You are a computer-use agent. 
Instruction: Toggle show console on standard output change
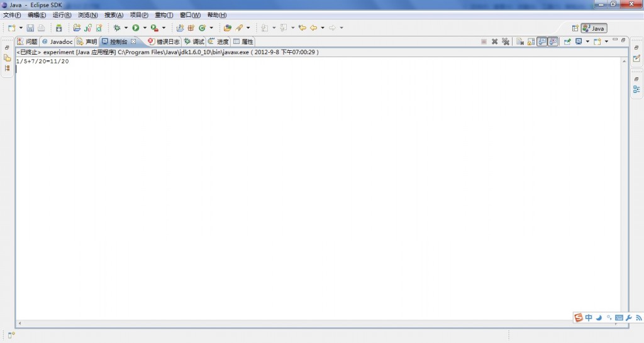(542, 41)
